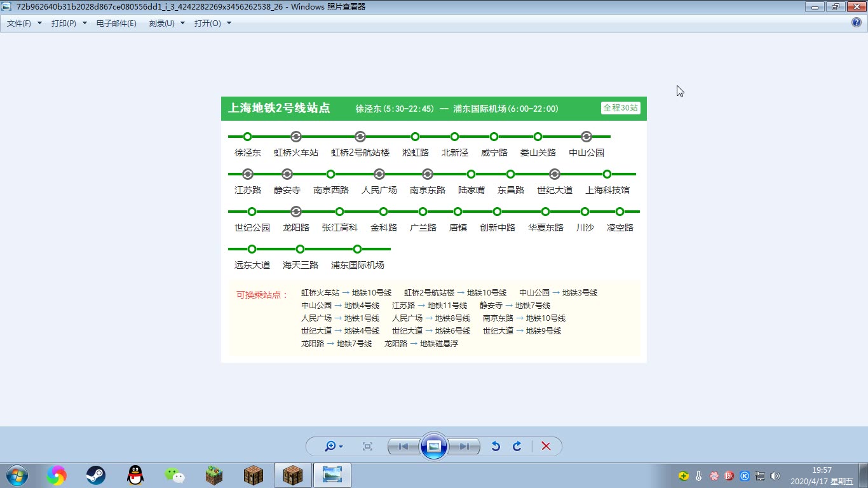
Task: Open the Windows Start orb
Action: (x=17, y=475)
